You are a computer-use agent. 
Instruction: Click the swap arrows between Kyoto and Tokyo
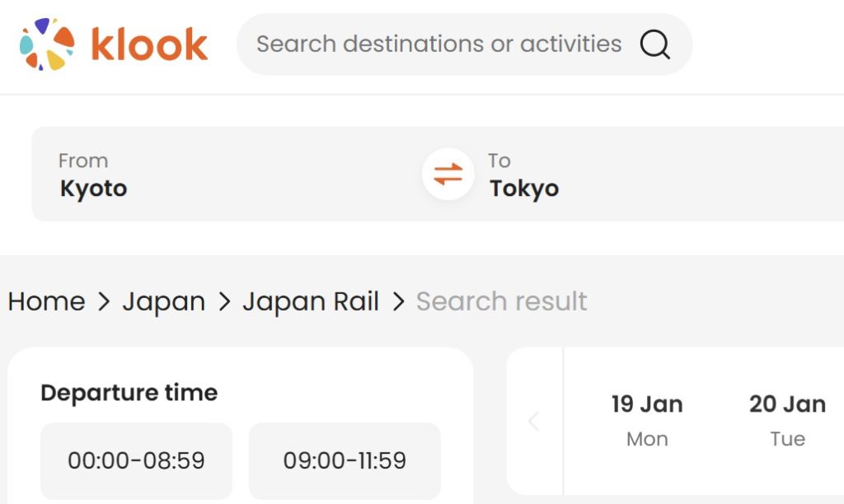pyautogui.click(x=448, y=174)
